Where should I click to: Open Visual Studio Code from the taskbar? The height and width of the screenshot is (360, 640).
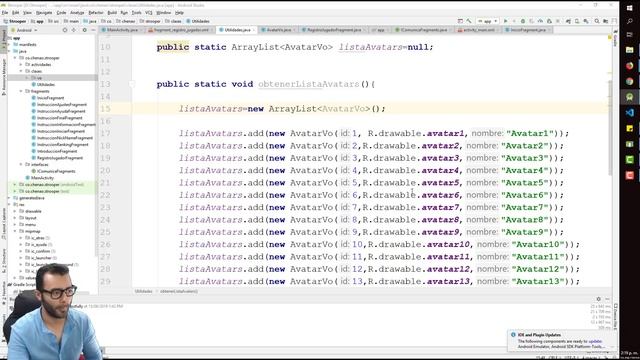629,112
